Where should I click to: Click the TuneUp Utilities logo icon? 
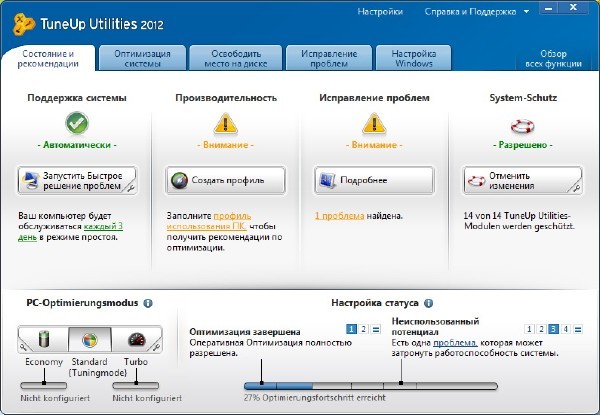24,24
